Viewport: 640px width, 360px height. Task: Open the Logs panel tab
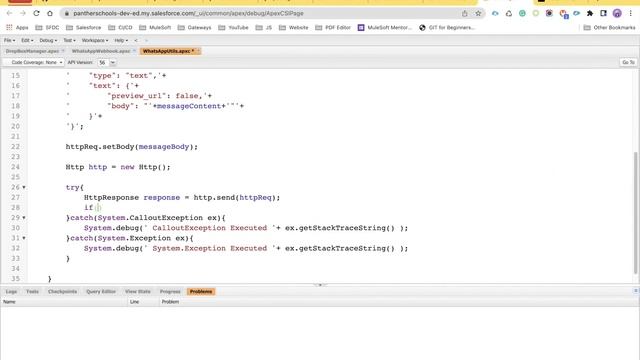(11, 291)
